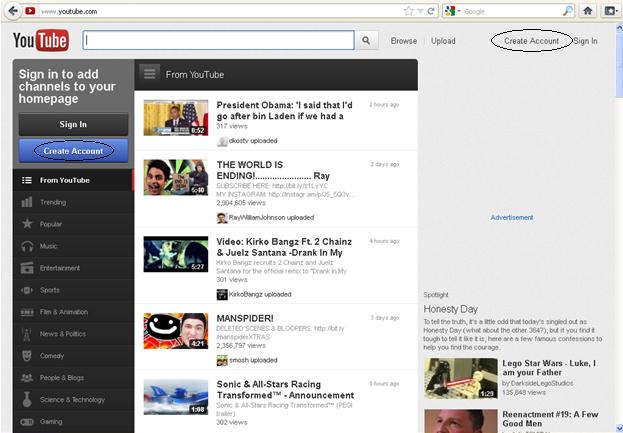Image resolution: width=623 pixels, height=433 pixels.
Task: Open the MANSPIDER! video thumbnail
Action: 176,331
